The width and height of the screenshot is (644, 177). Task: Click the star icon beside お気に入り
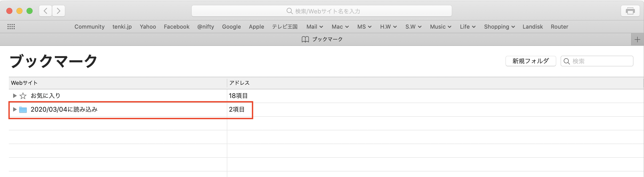point(23,96)
